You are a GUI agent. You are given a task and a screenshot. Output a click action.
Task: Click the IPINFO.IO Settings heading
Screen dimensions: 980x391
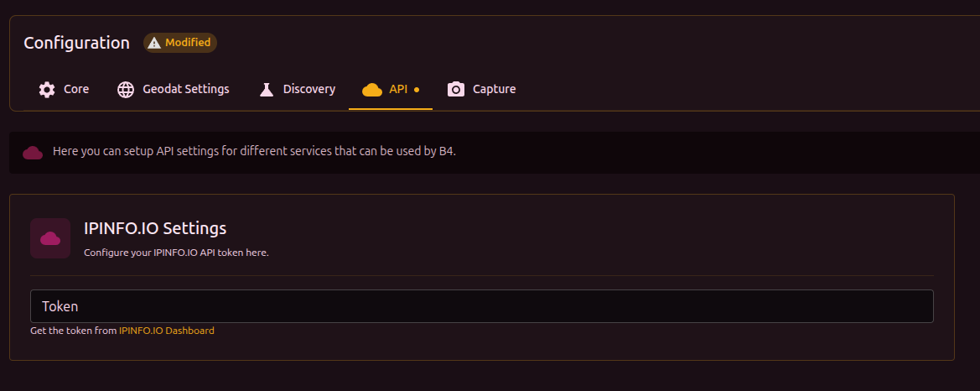click(x=155, y=228)
